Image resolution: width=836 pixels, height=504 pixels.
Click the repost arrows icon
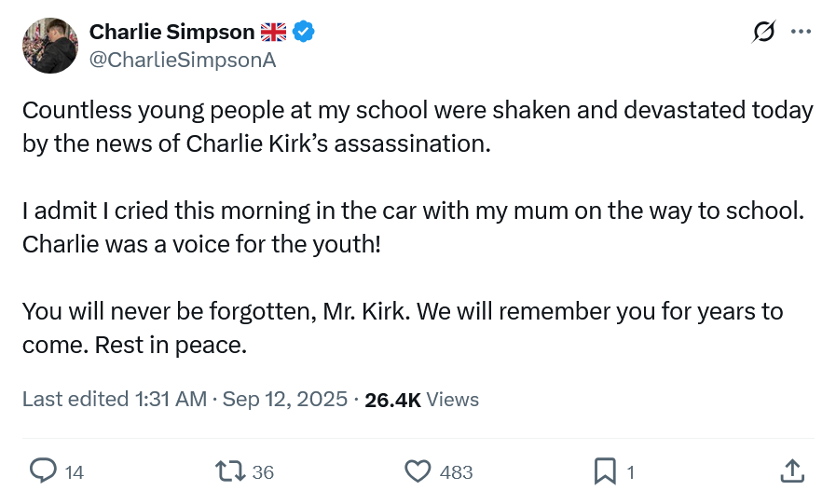(230, 471)
